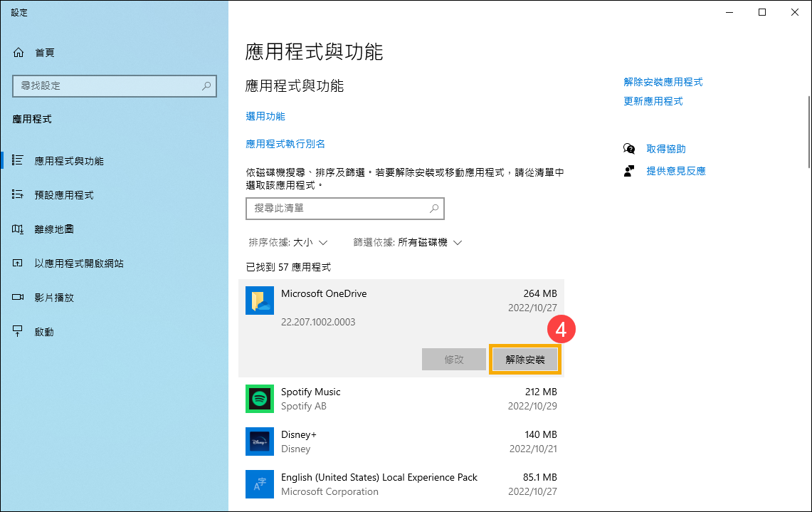The image size is (812, 512).
Task: Close the 設定 window
Action: (794, 12)
